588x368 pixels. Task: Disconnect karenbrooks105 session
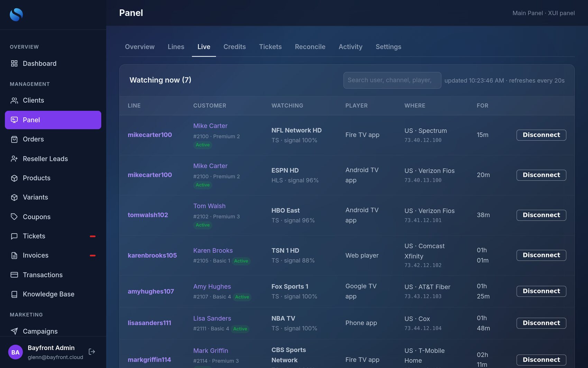(541, 255)
